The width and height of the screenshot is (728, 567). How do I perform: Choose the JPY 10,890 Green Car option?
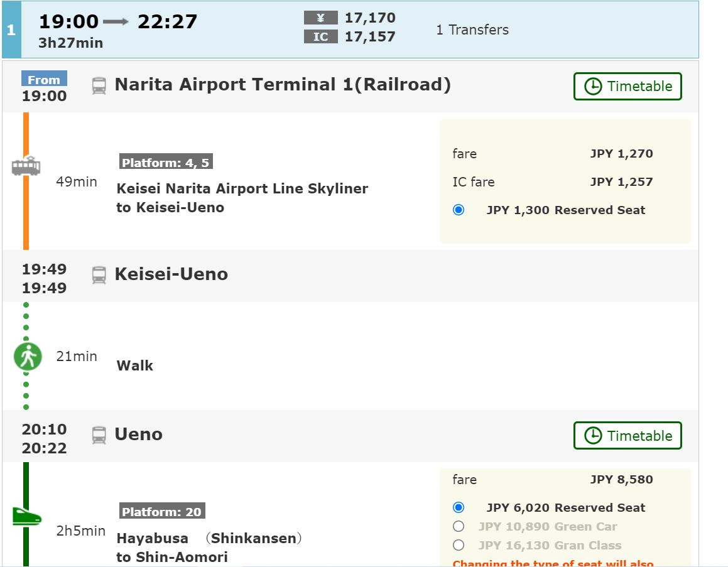459,526
